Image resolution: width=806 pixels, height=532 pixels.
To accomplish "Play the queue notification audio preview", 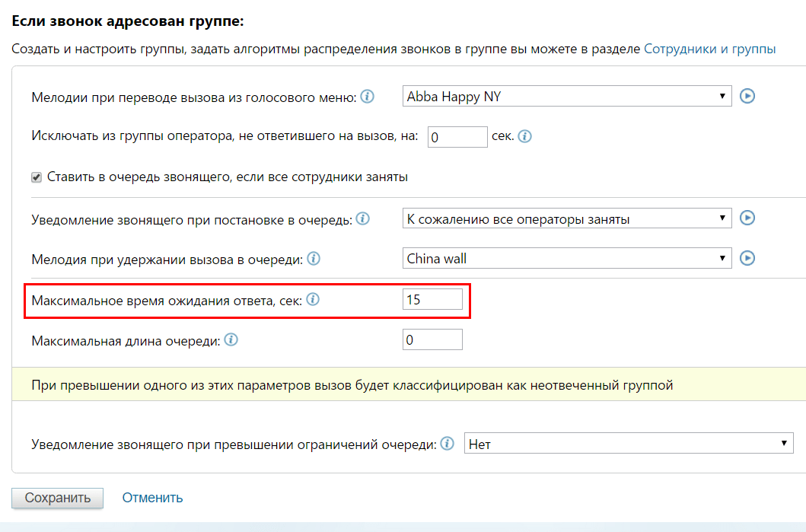I will pos(747,218).
